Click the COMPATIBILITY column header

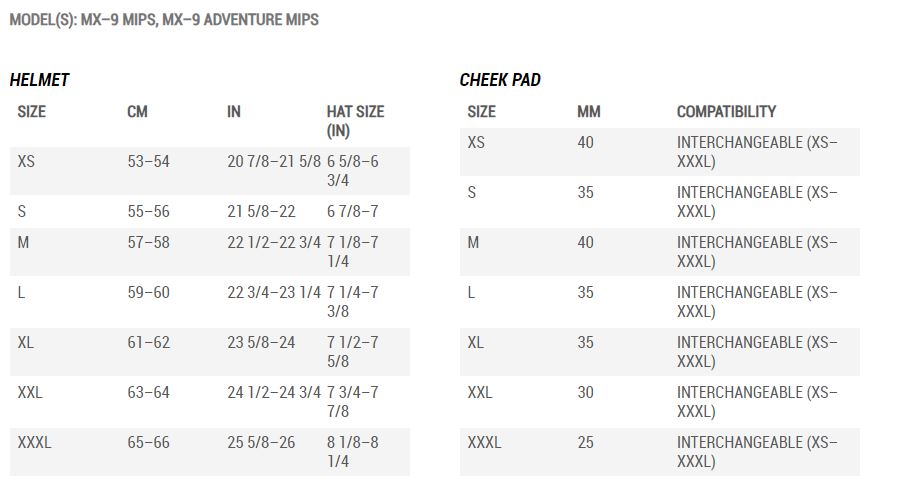click(727, 112)
